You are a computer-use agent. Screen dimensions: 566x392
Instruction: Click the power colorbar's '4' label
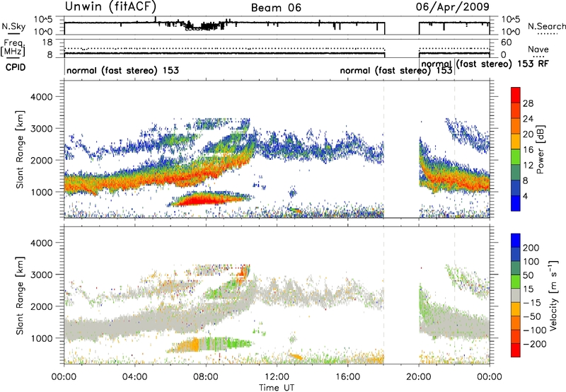tap(525, 196)
